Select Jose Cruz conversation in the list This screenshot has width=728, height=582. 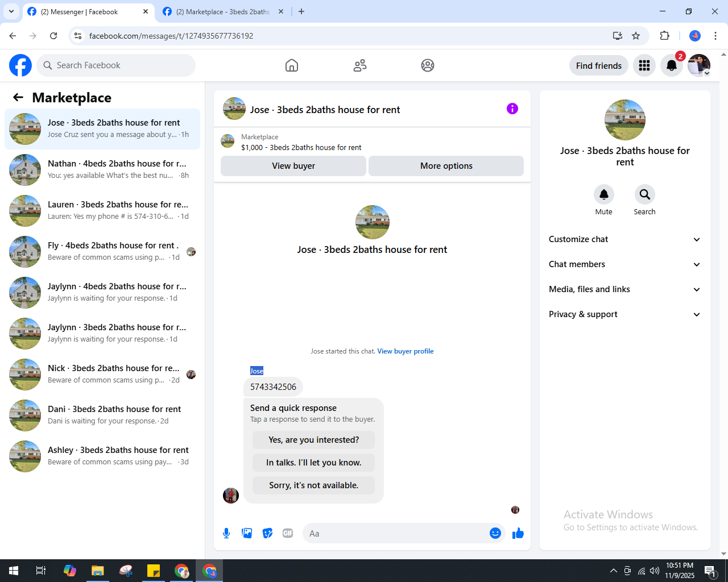[102, 128]
